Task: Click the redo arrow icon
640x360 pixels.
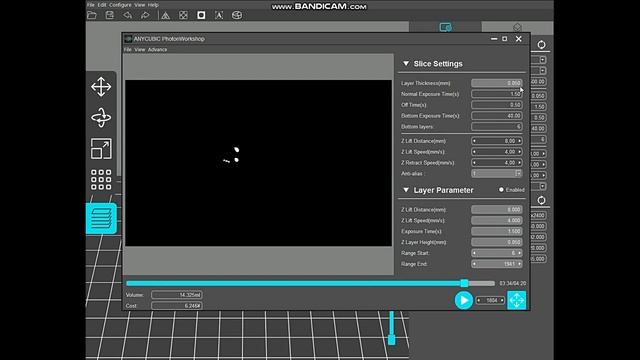Action: click(x=145, y=16)
